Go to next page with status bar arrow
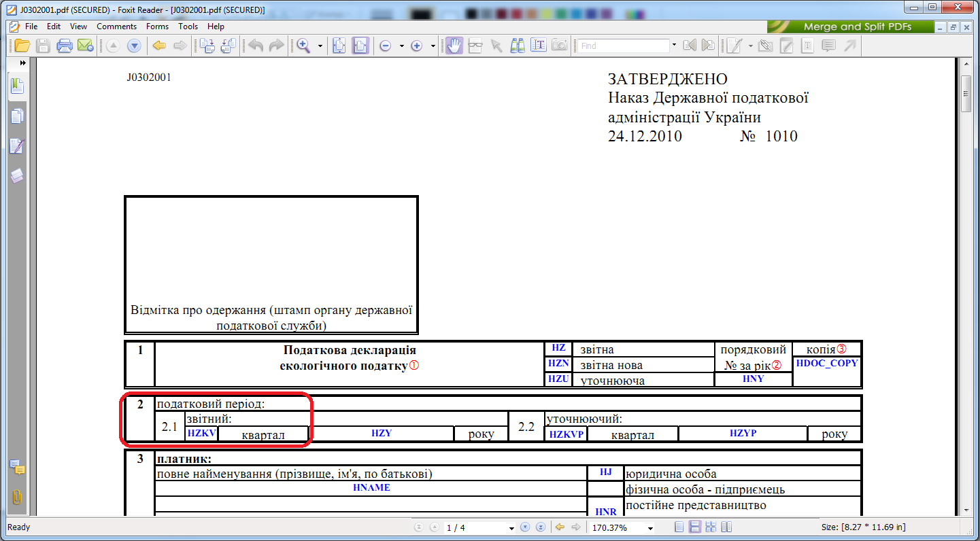The image size is (980, 541). [x=525, y=527]
